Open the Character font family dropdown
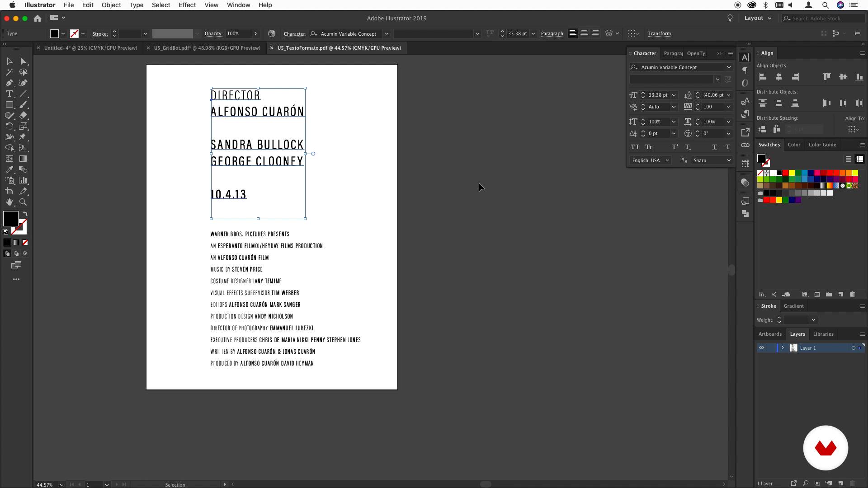The width and height of the screenshot is (868, 488). tap(728, 67)
